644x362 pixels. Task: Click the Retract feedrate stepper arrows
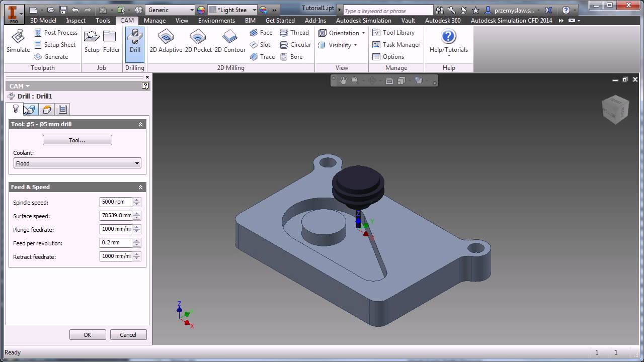tap(137, 256)
